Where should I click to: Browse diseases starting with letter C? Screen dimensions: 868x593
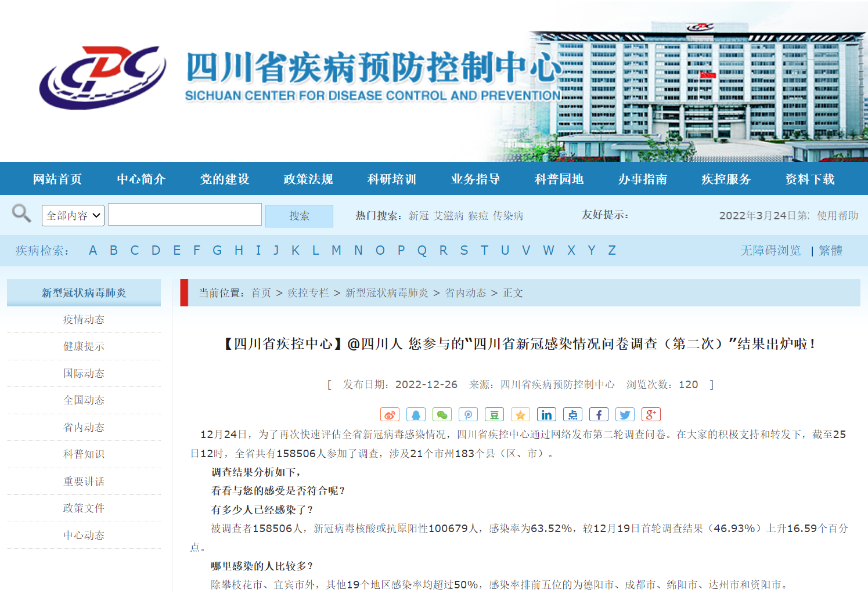135,251
